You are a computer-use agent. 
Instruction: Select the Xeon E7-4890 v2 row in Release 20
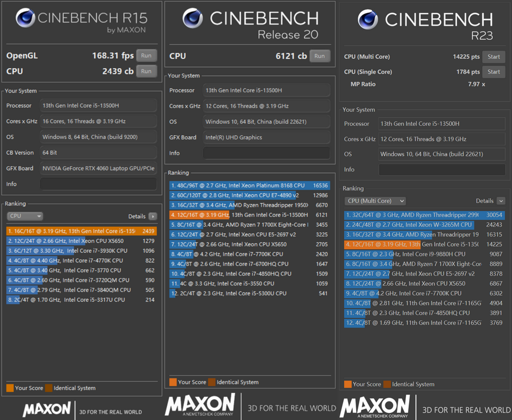point(249,196)
